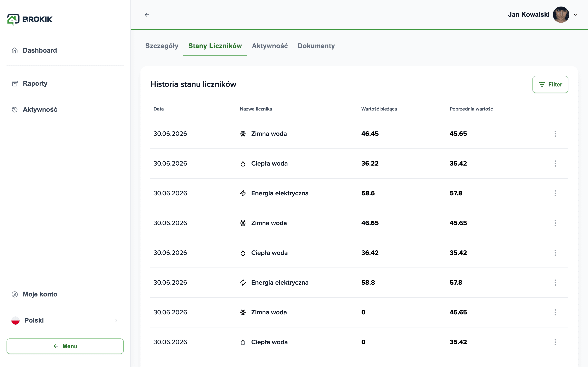Open Raporty via its archive icon
Image resolution: width=588 pixels, height=367 pixels.
coord(14,84)
